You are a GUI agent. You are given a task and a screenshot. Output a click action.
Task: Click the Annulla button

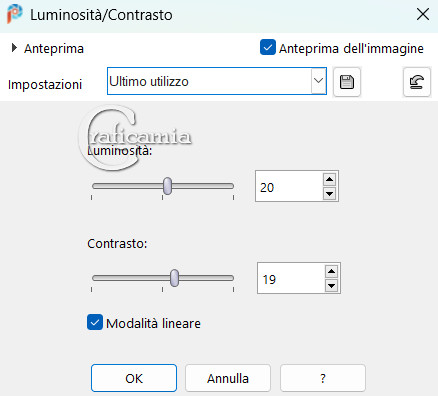pos(228,378)
